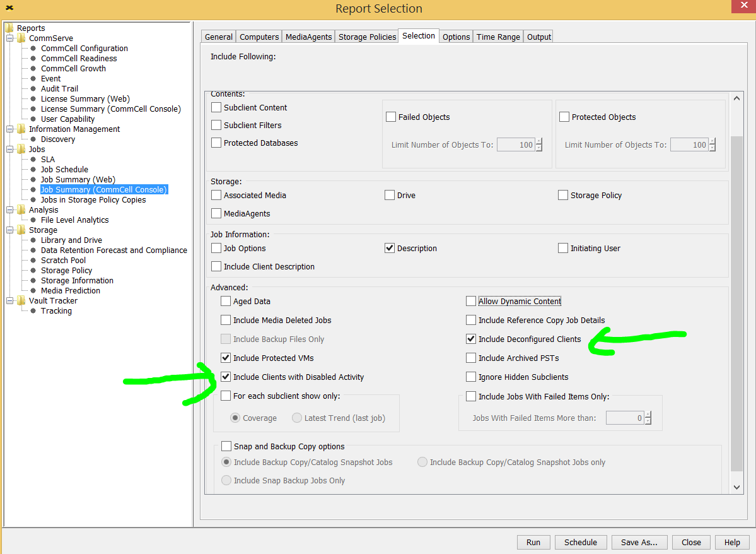Open Help for report selection
The height and width of the screenshot is (554, 756).
pyautogui.click(x=732, y=543)
